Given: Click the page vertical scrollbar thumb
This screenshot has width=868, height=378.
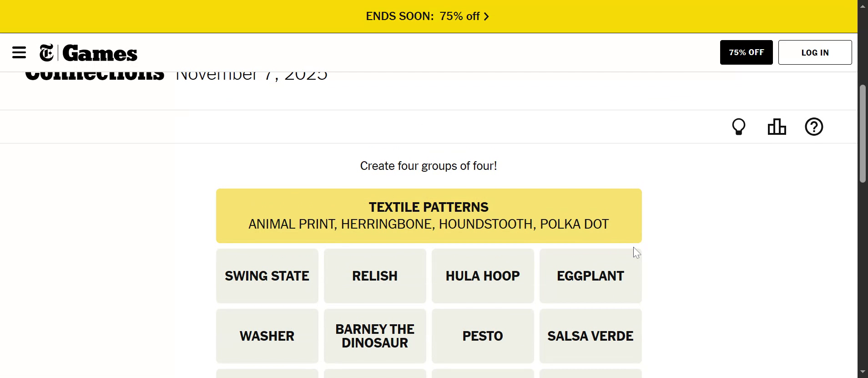Looking at the screenshot, I should [x=863, y=134].
